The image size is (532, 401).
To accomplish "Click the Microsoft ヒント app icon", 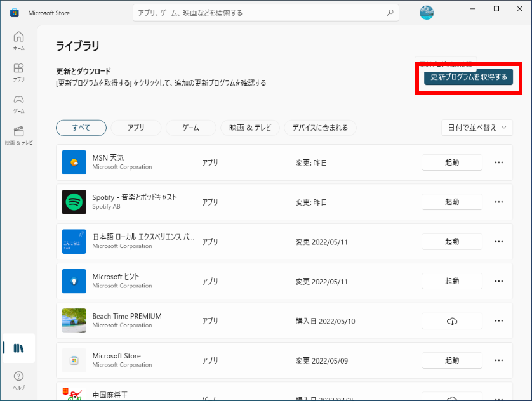I will 74,281.
